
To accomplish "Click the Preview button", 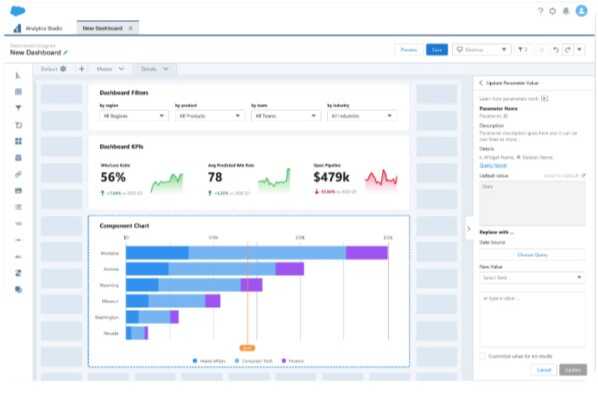I will click(409, 50).
